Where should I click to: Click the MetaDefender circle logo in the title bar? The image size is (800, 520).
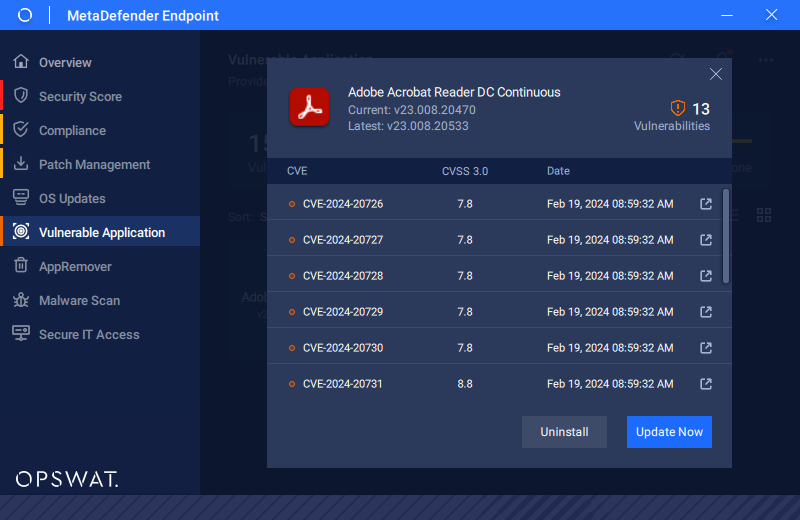tap(25, 15)
